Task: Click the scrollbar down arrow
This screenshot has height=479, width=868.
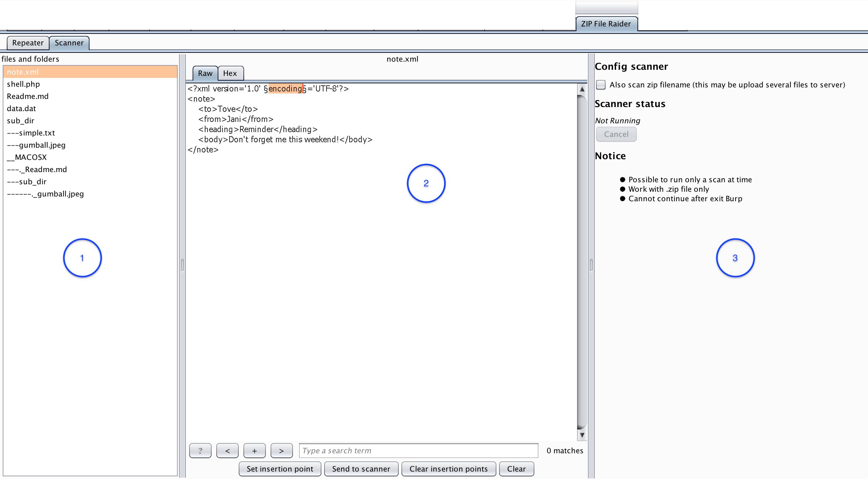Action: (582, 435)
